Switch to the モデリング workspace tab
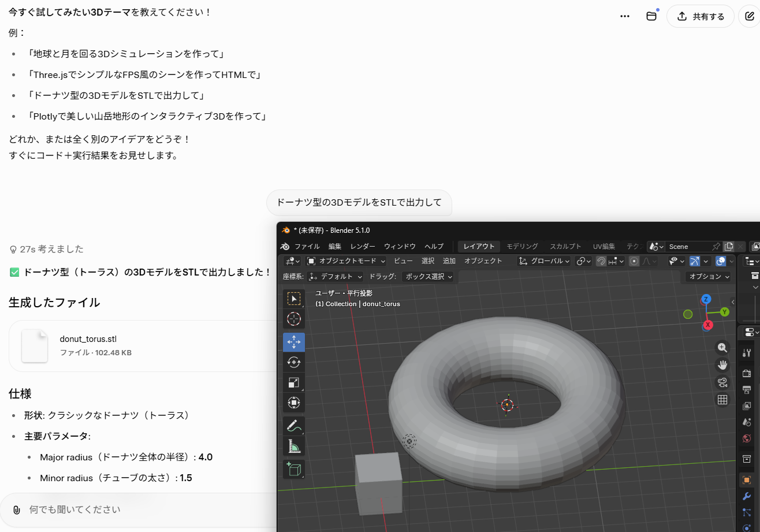 (x=522, y=247)
